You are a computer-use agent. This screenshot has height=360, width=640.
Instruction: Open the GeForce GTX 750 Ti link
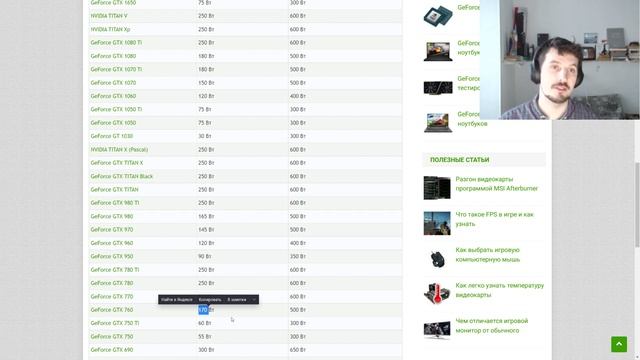(x=115, y=323)
